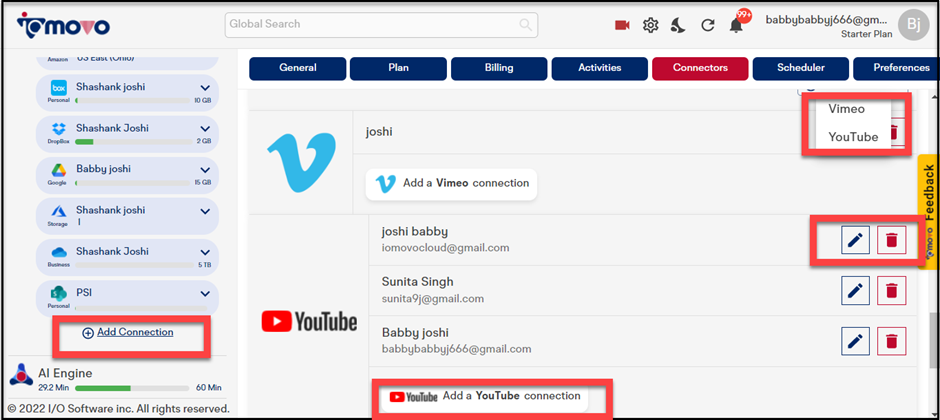This screenshot has height=420, width=940.
Task: Open the General tab
Action: click(x=298, y=68)
